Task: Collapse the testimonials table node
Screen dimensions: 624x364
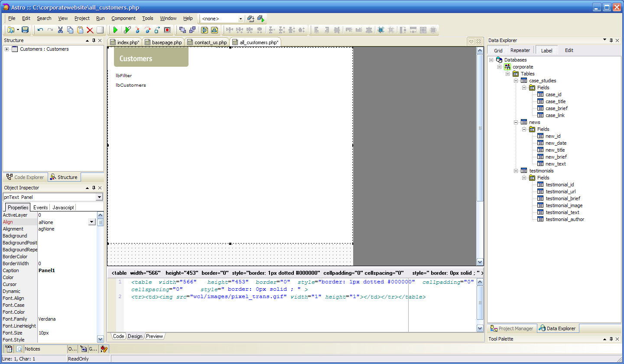Action: pos(516,171)
